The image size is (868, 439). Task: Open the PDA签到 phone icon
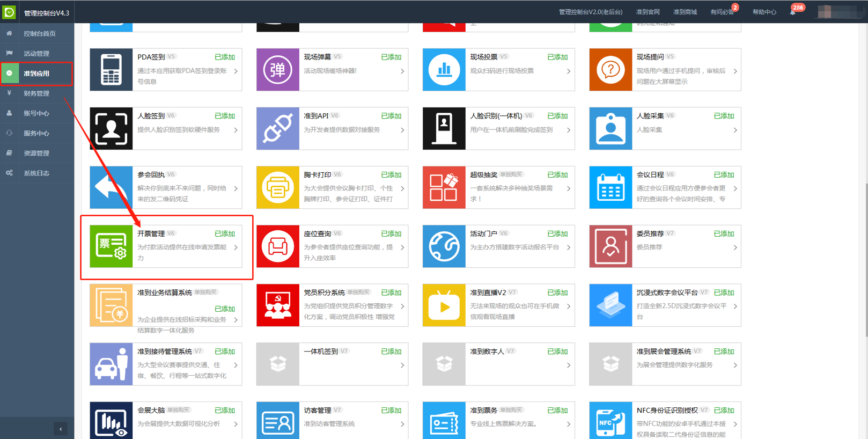111,70
